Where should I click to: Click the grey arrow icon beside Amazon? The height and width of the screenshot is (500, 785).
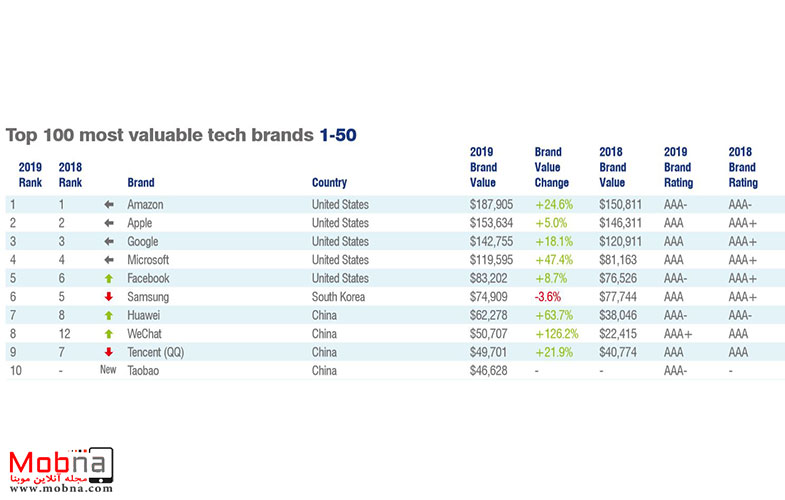point(108,204)
